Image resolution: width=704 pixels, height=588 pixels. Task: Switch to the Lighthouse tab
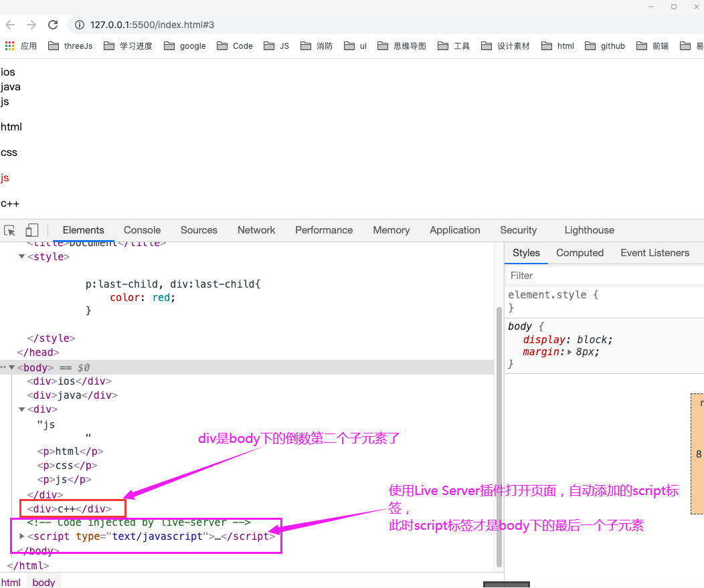click(x=589, y=230)
